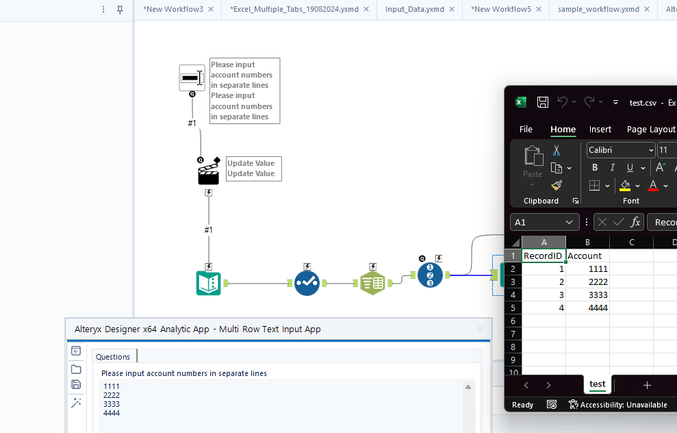Click the Text Input book tool

click(209, 283)
